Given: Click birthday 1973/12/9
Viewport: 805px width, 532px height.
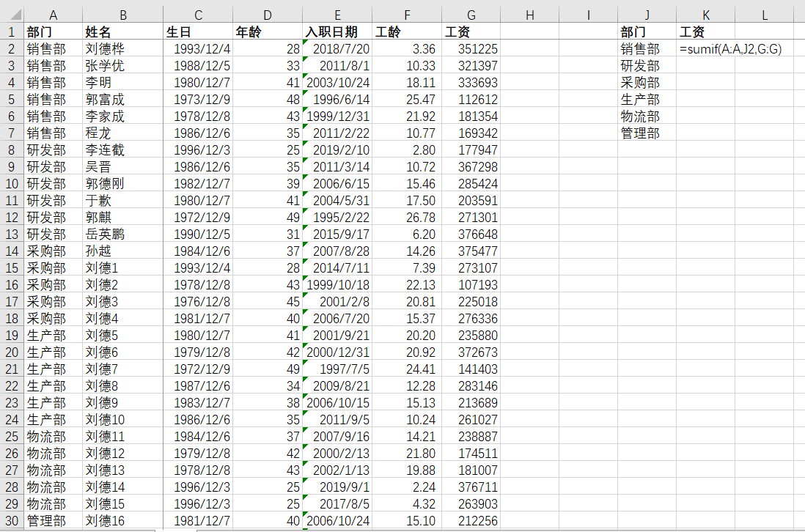Looking at the screenshot, I should [x=202, y=100].
